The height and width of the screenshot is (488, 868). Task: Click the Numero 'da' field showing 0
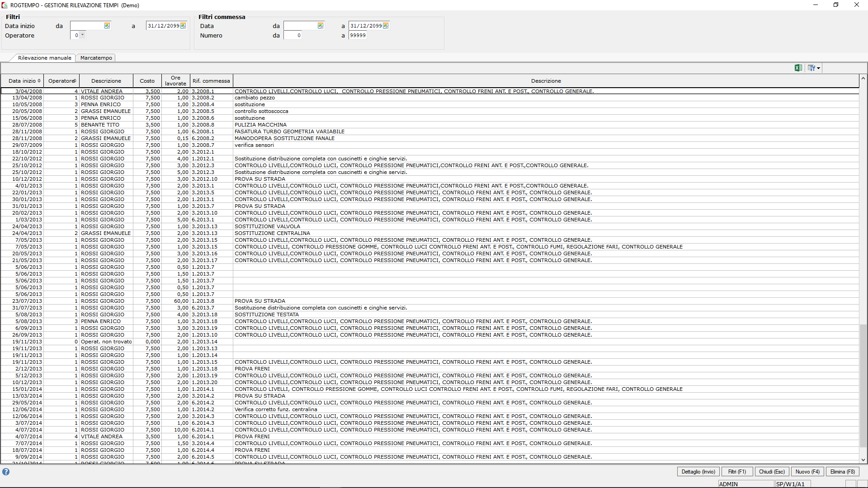point(292,35)
